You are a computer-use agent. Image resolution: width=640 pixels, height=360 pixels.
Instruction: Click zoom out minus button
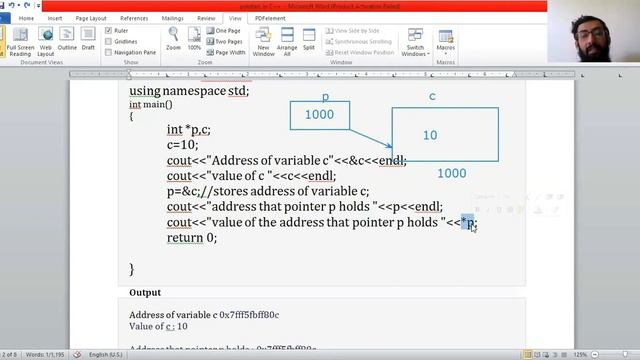(595, 355)
